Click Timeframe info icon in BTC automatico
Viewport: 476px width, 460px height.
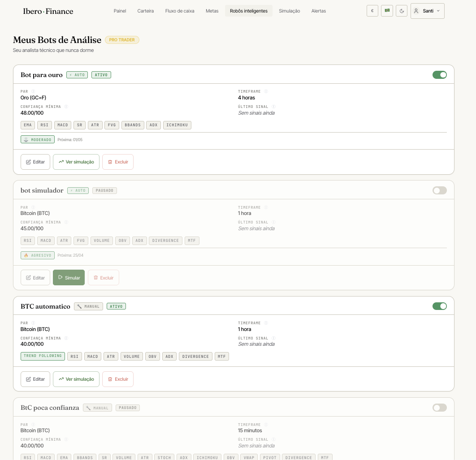pos(266,323)
